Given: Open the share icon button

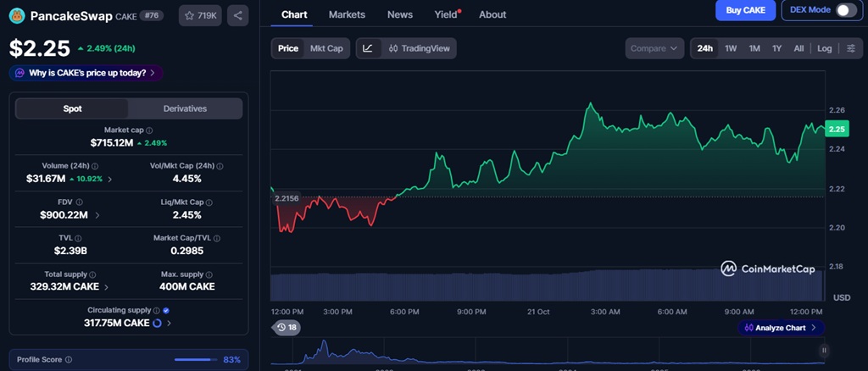Looking at the screenshot, I should pos(238,15).
